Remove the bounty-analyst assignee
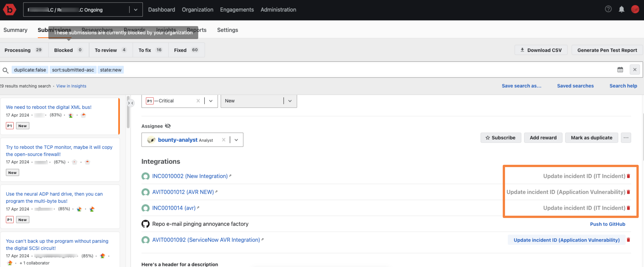 (x=223, y=140)
